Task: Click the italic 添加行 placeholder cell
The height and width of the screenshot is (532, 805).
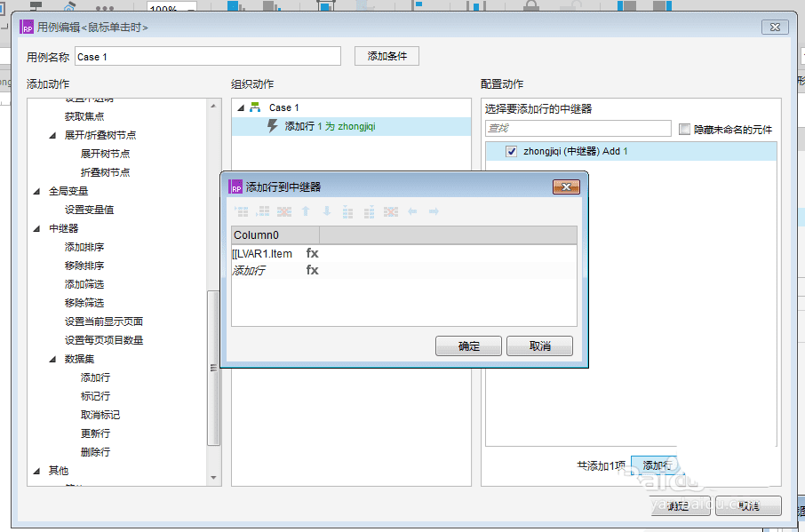Action: click(x=267, y=270)
